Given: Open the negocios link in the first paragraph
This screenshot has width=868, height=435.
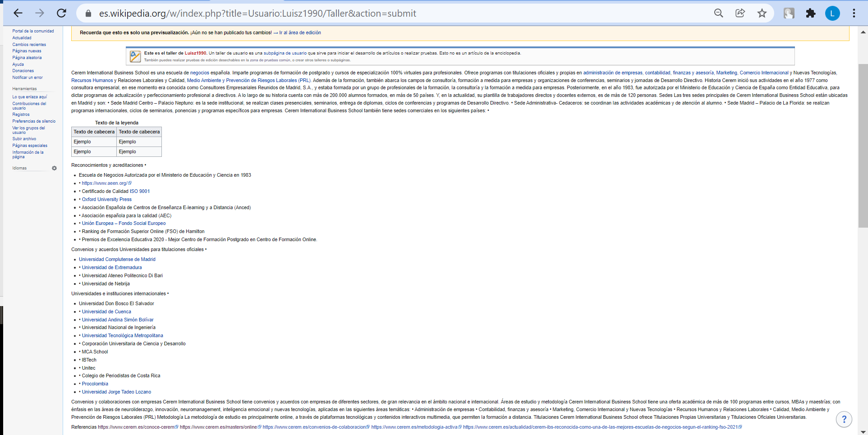Looking at the screenshot, I should coord(200,73).
